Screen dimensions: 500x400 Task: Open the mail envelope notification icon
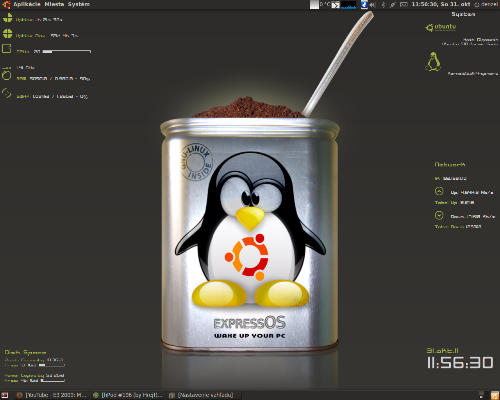404,5
